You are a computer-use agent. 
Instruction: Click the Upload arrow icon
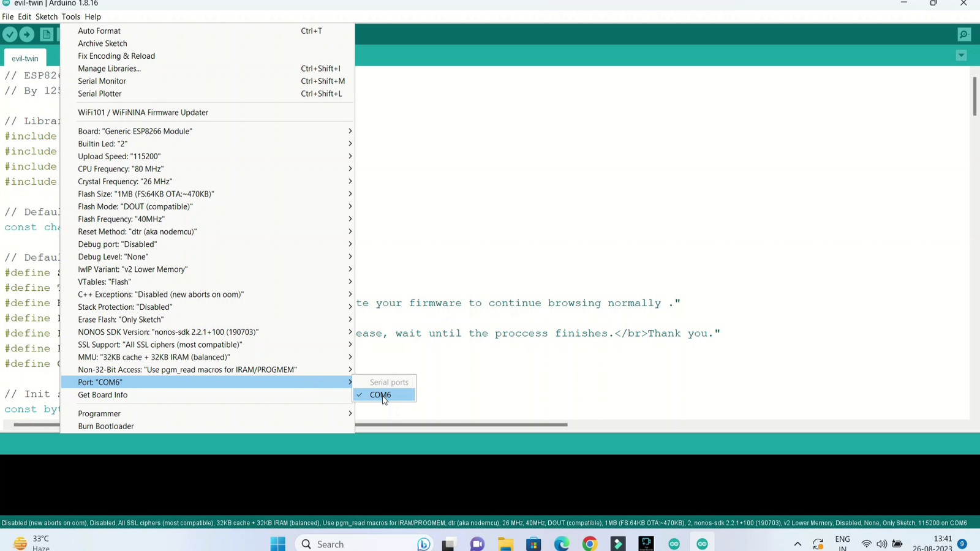[x=26, y=34]
